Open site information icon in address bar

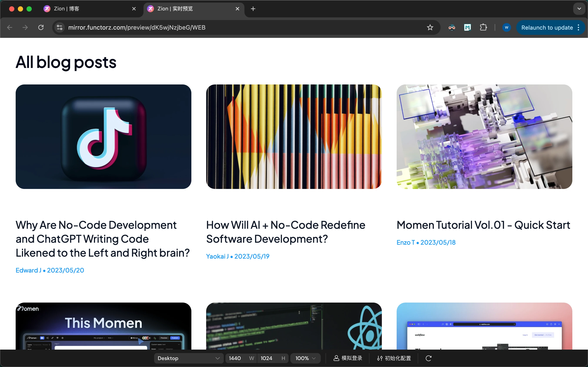point(60,27)
